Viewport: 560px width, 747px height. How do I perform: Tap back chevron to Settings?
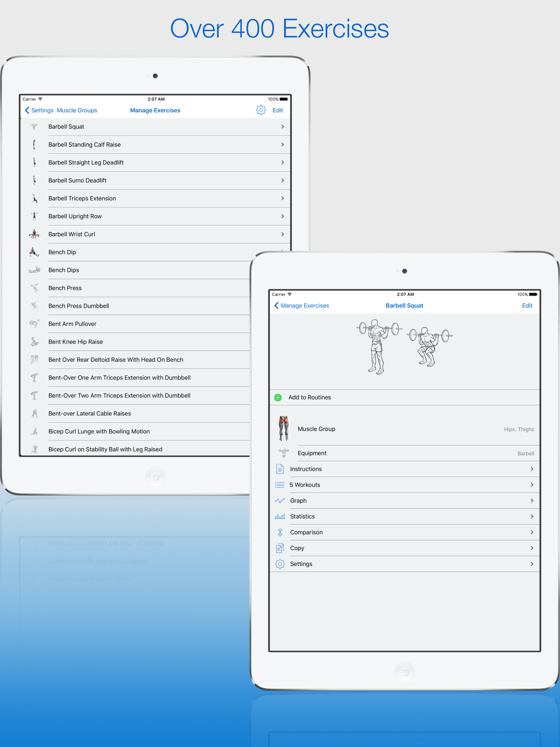pos(27,110)
